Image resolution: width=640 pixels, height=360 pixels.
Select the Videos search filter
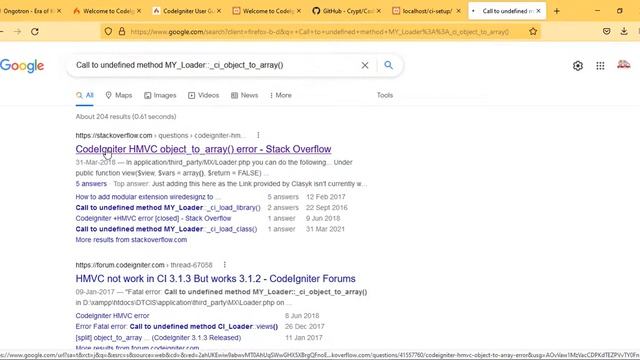pyautogui.click(x=203, y=95)
